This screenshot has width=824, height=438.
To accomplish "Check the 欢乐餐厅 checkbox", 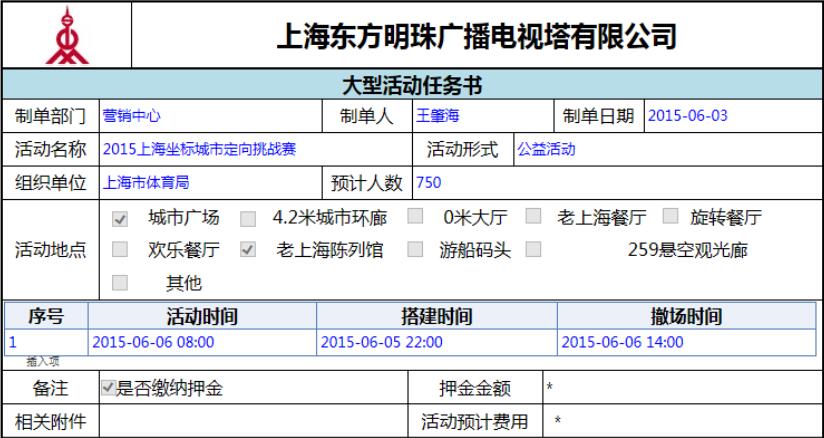I will pyautogui.click(x=120, y=249).
